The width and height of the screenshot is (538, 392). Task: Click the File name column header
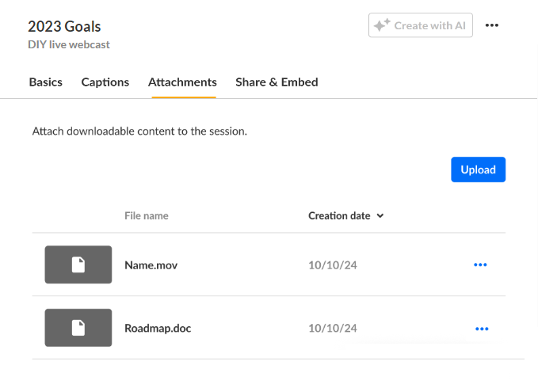coord(147,215)
